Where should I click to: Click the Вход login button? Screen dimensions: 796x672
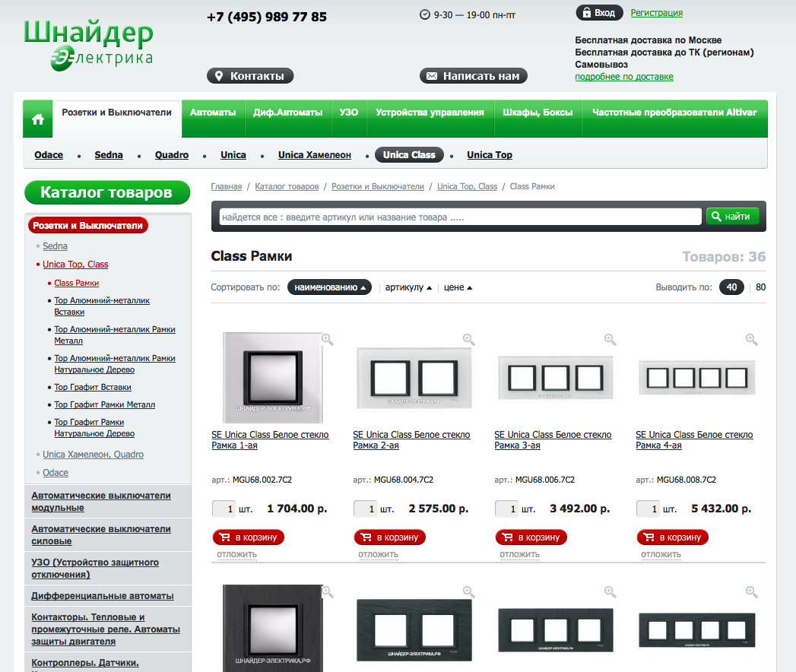click(x=599, y=13)
